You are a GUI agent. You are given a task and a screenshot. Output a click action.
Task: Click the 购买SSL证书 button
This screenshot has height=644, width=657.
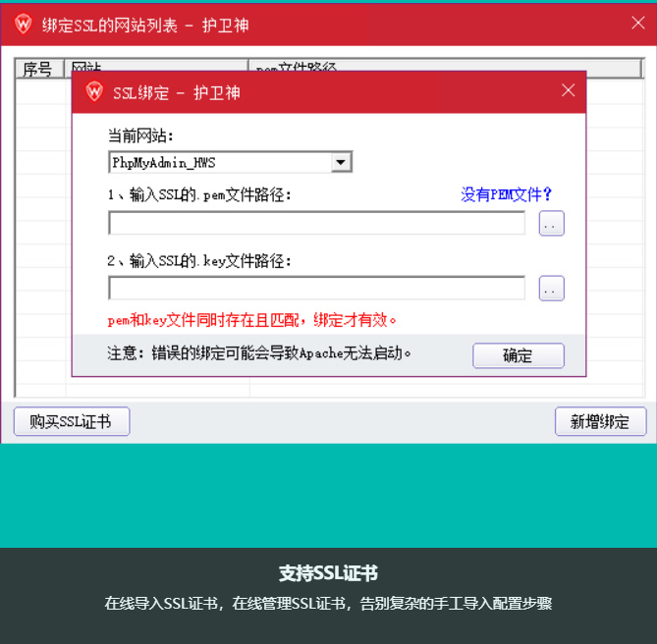pyautogui.click(x=71, y=422)
